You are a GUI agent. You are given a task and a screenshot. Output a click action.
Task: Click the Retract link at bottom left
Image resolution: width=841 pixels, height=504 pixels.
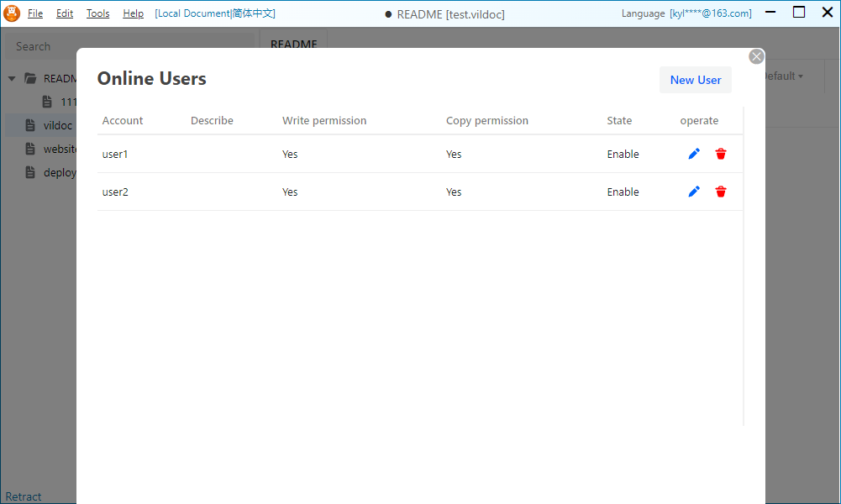[24, 496]
